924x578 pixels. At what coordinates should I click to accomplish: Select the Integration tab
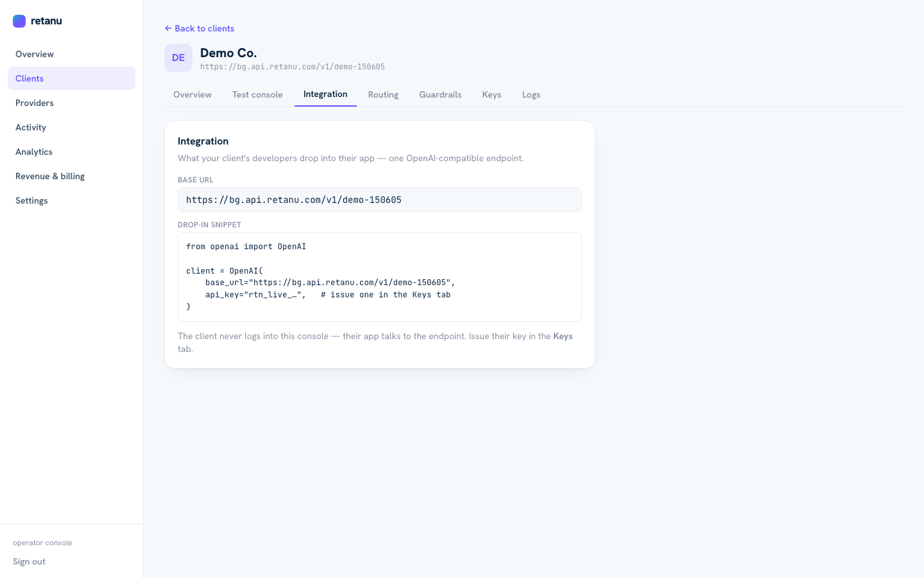click(325, 94)
